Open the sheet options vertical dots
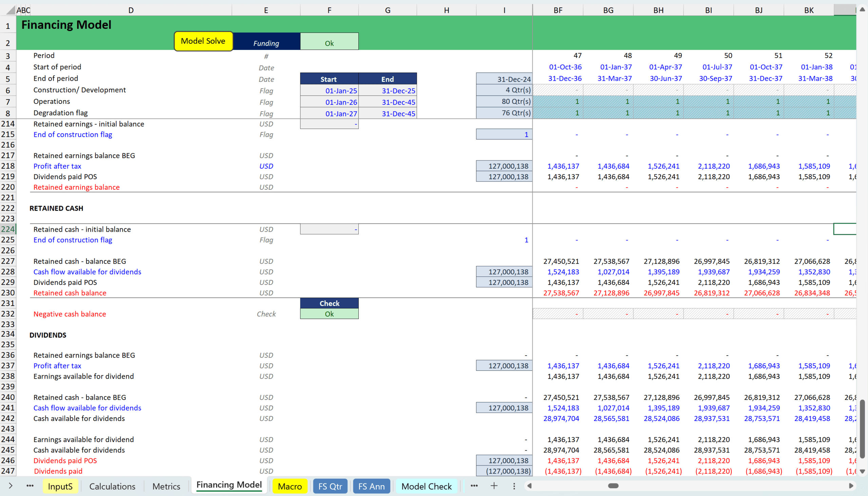The image size is (868, 496). (514, 486)
